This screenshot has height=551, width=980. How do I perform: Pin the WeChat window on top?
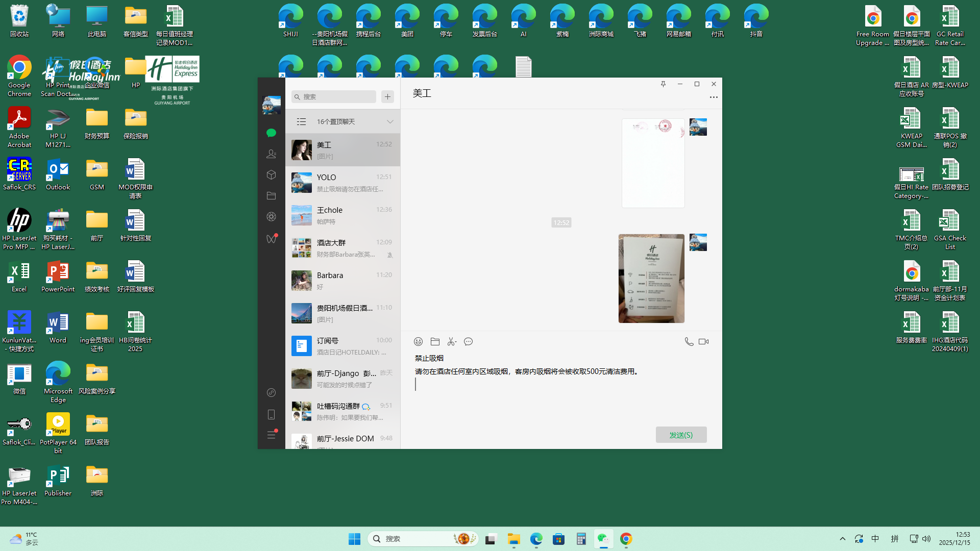(x=663, y=84)
